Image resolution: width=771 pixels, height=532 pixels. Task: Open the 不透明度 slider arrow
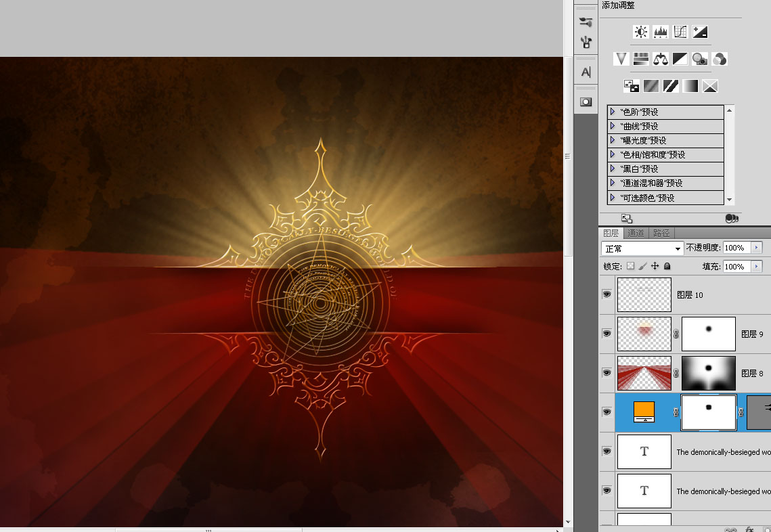pos(756,248)
